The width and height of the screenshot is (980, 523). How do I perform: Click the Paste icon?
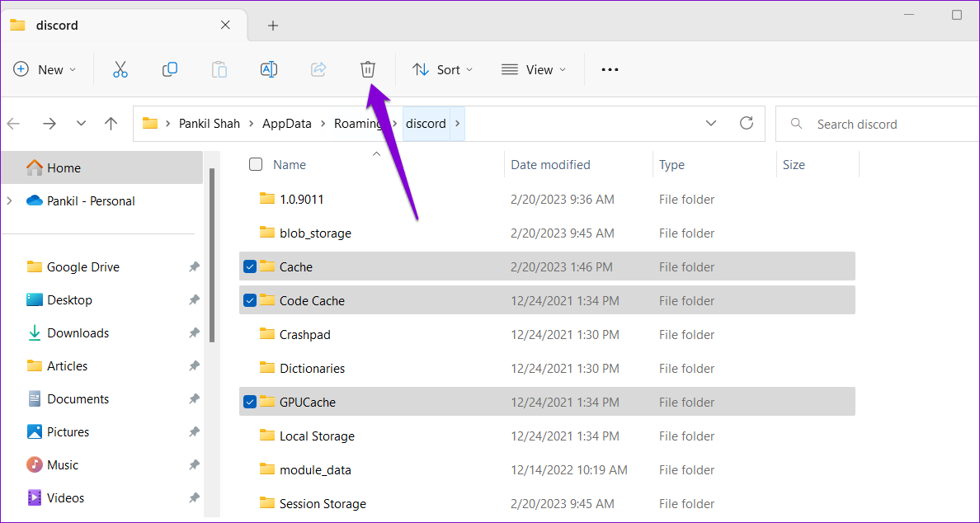tap(219, 69)
